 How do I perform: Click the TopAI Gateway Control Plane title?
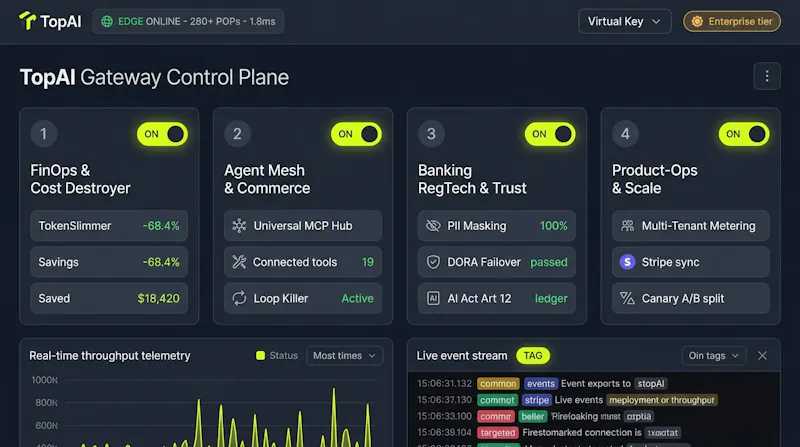(x=154, y=78)
